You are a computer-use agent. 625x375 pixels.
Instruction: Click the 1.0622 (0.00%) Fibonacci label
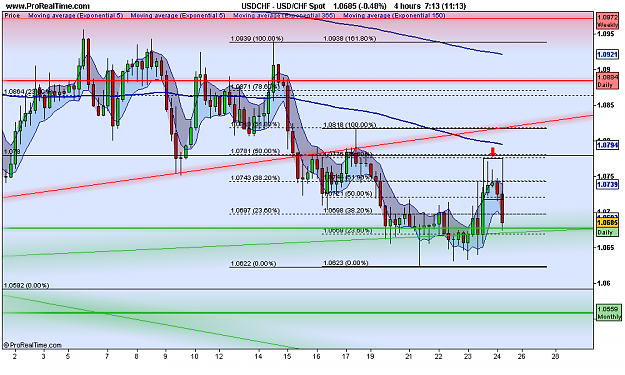(x=253, y=263)
